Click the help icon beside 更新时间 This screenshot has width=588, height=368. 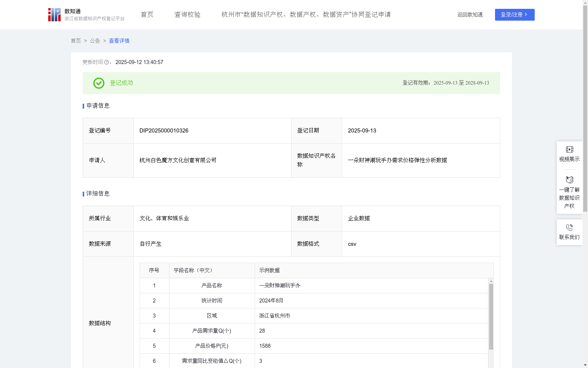click(x=106, y=63)
